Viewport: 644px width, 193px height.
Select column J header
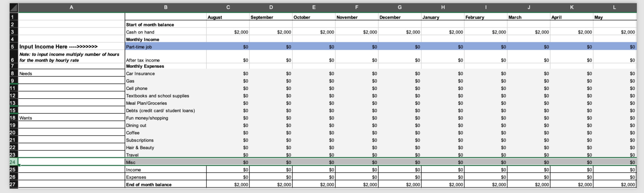tap(529, 7)
